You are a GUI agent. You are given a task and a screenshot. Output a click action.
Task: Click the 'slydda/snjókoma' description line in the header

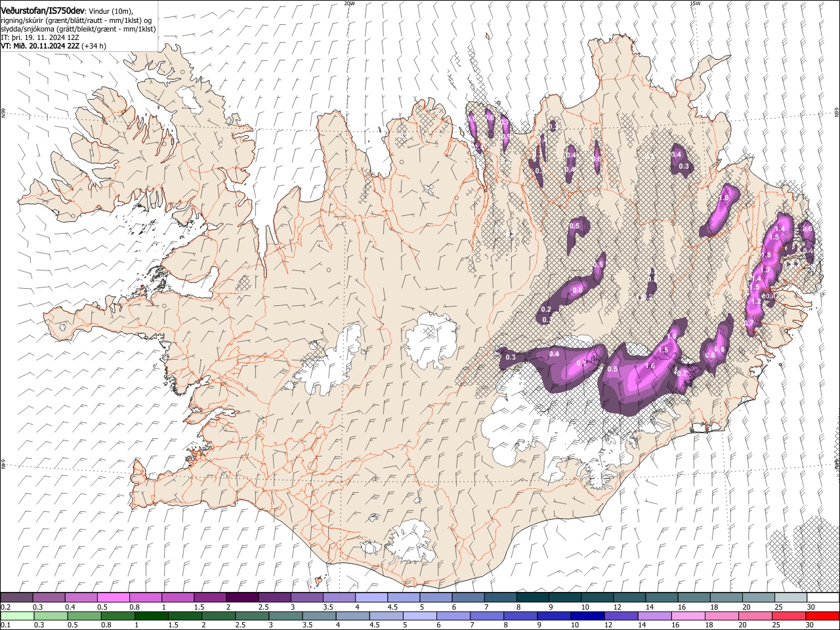coord(79,29)
